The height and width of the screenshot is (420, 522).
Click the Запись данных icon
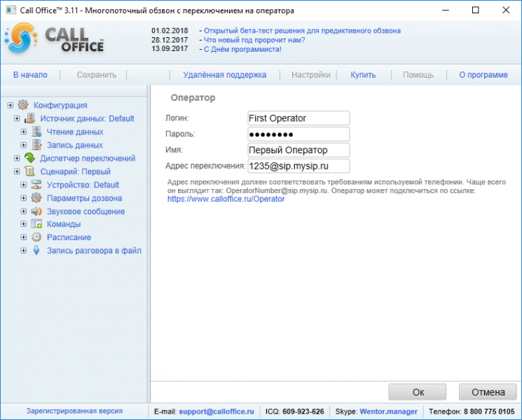(36, 145)
